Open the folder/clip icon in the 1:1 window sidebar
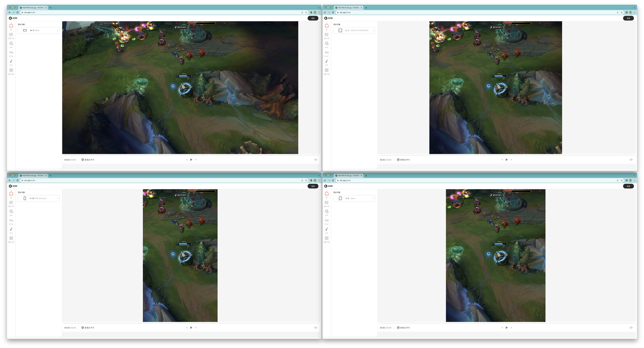The height and width of the screenshot is (348, 644). click(327, 35)
